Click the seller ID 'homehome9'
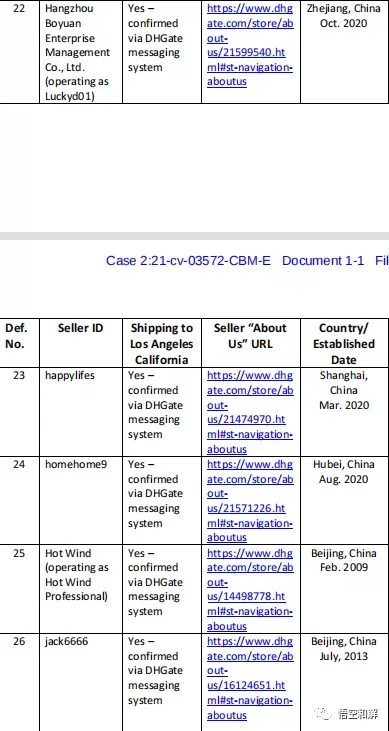 (x=76, y=464)
